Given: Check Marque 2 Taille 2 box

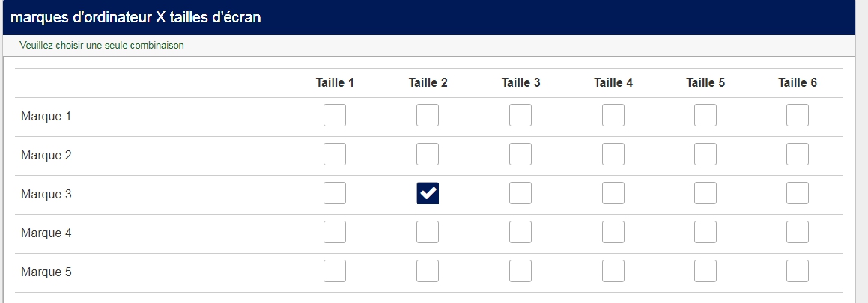Looking at the screenshot, I should pyautogui.click(x=428, y=155).
